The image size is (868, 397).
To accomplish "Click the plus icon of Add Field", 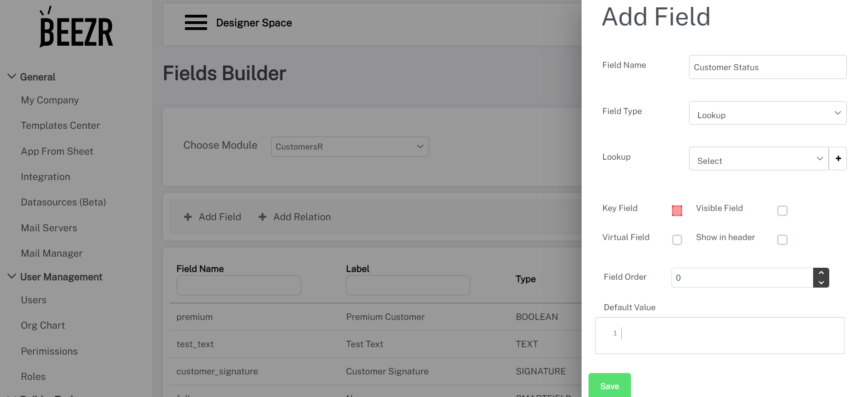I will point(188,217).
